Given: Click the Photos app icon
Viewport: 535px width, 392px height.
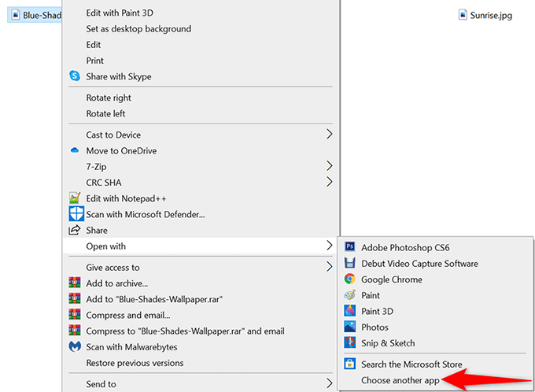Looking at the screenshot, I should point(350,327).
